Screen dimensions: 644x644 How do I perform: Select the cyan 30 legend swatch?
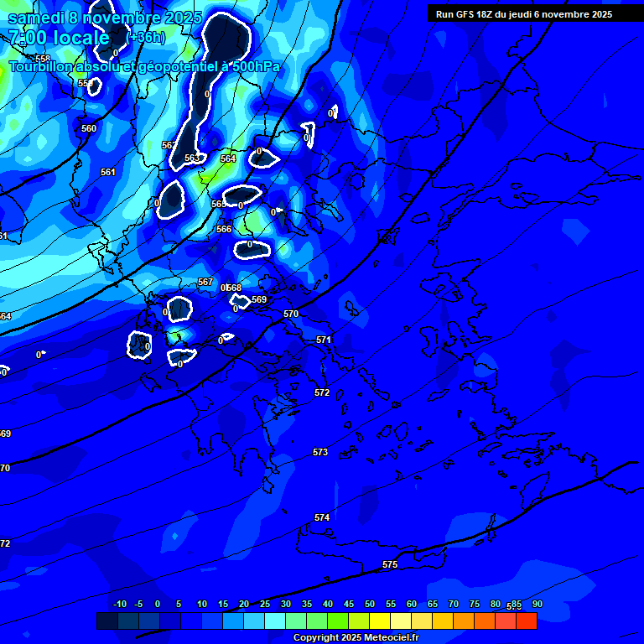pos(275,621)
